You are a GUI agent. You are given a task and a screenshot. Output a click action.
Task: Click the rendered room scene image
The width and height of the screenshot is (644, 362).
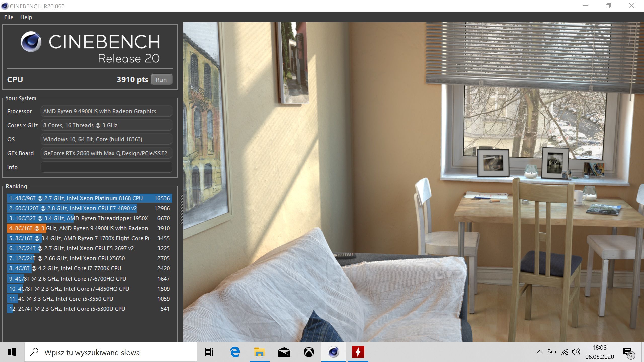(414, 182)
